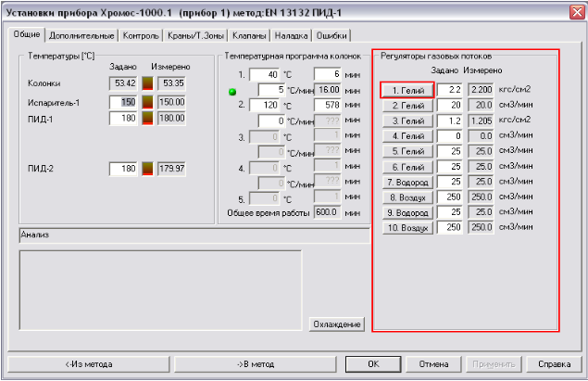This screenshot has height=381, width=588.
Task: Open the Ошибки tab
Action: pos(332,36)
